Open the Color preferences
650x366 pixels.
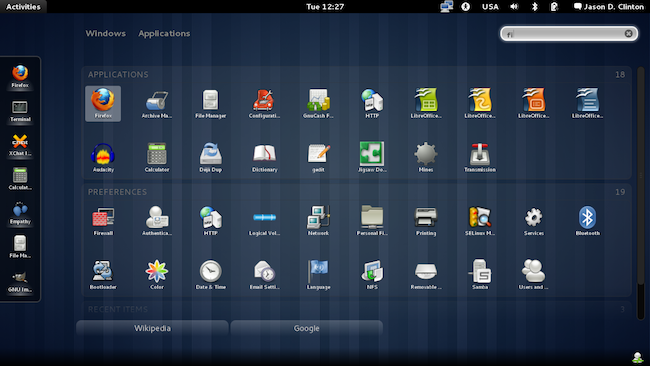(157, 275)
